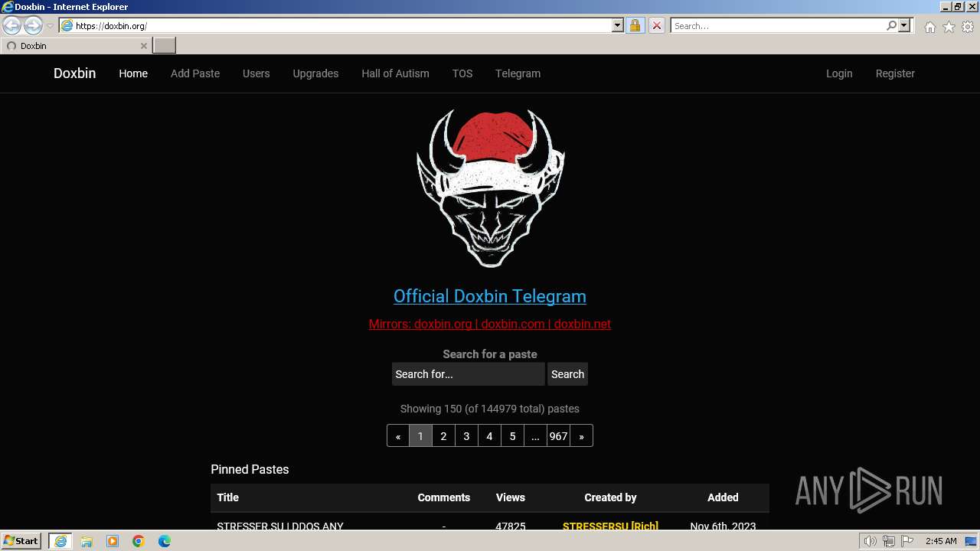Open the media player taskbar icon
The width and height of the screenshot is (980, 551).
pyautogui.click(x=113, y=541)
